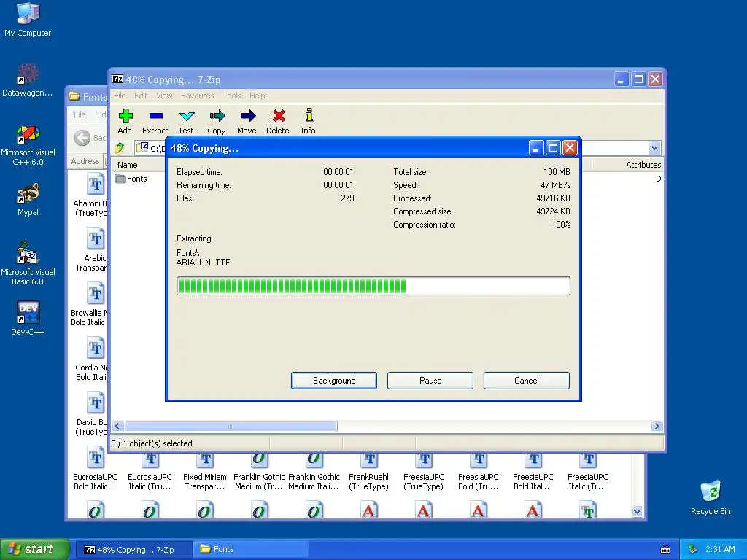Select FrankRuehl (TrueType) font icon
This screenshot has width=747, height=560.
tap(368, 472)
